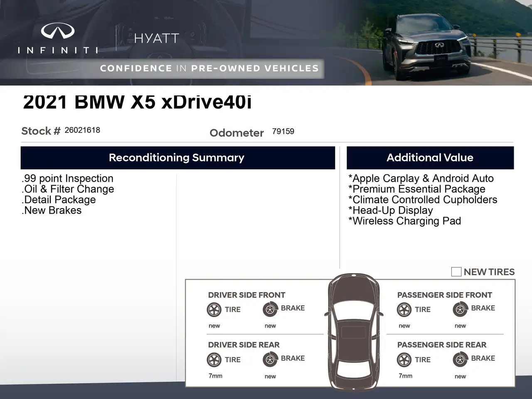Click the .99 point Inspection line

tap(67, 178)
